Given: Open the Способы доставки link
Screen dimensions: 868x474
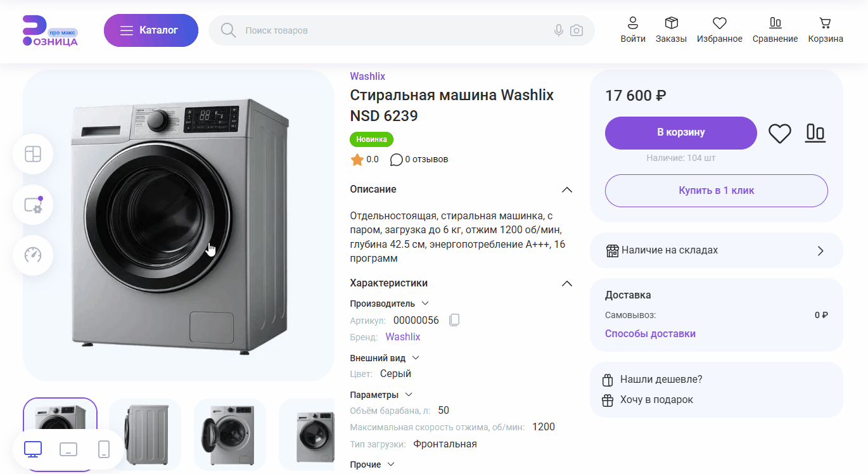Looking at the screenshot, I should [650, 333].
